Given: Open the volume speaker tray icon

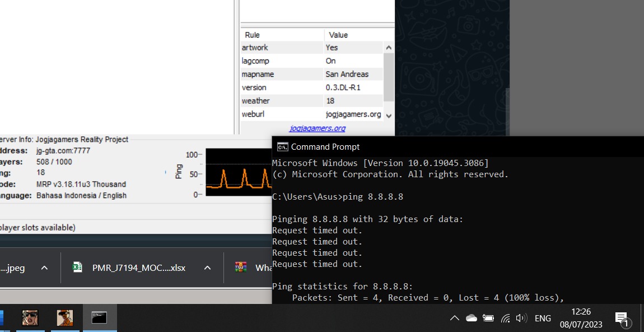Looking at the screenshot, I should (521, 318).
